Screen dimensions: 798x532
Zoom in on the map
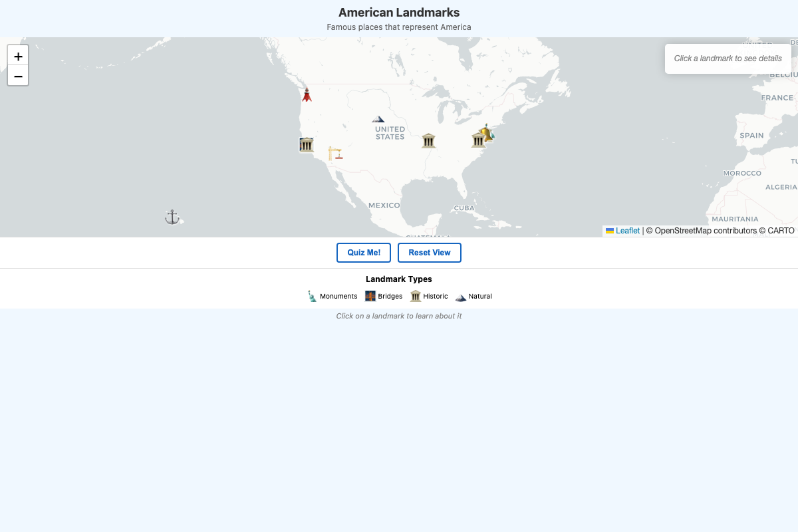coord(18,56)
